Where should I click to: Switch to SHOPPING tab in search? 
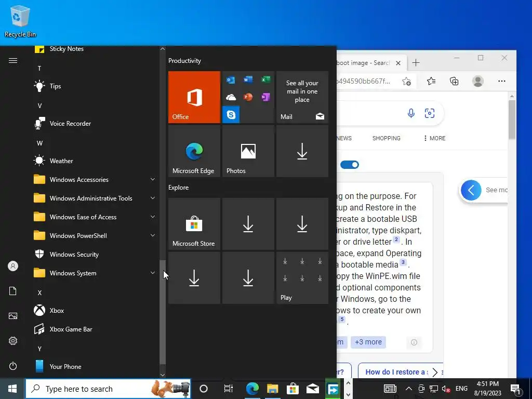click(x=386, y=138)
